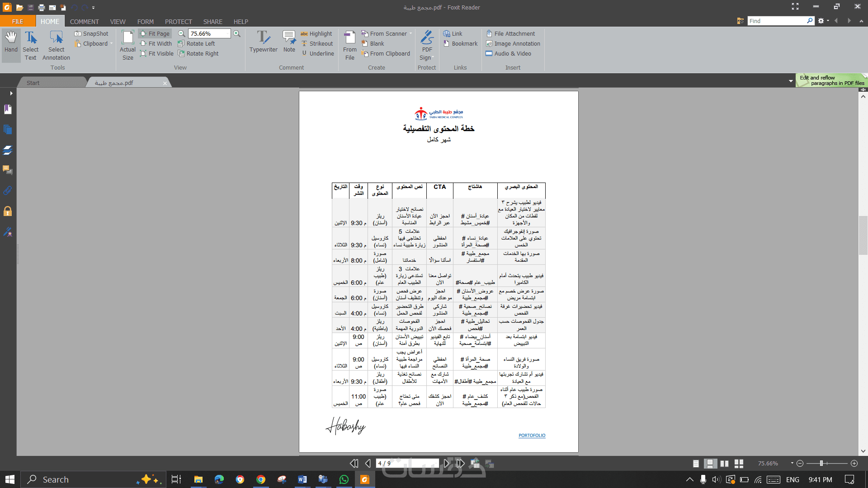Open the zoom percentage dropdown in ribbon
The width and height of the screenshot is (868, 488).
tap(227, 34)
